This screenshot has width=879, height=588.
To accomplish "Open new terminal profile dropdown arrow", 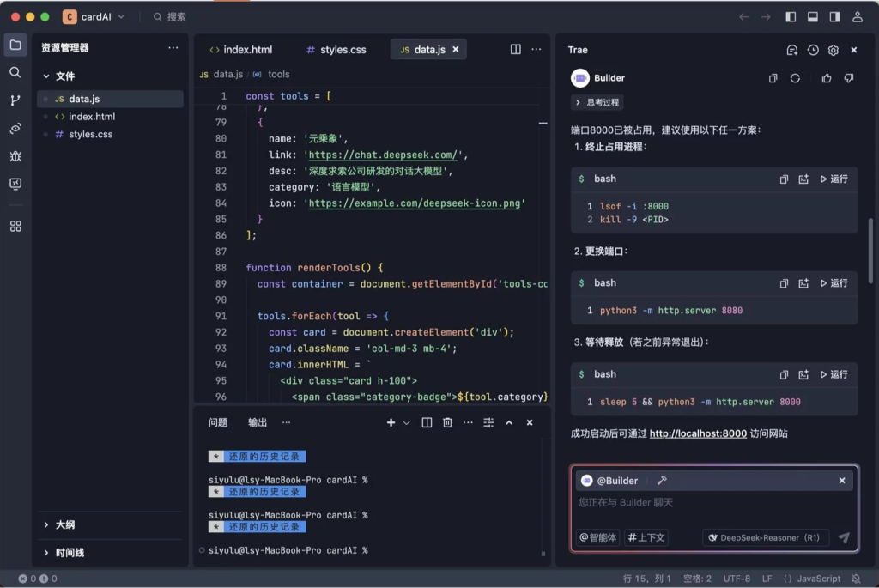I will click(406, 422).
